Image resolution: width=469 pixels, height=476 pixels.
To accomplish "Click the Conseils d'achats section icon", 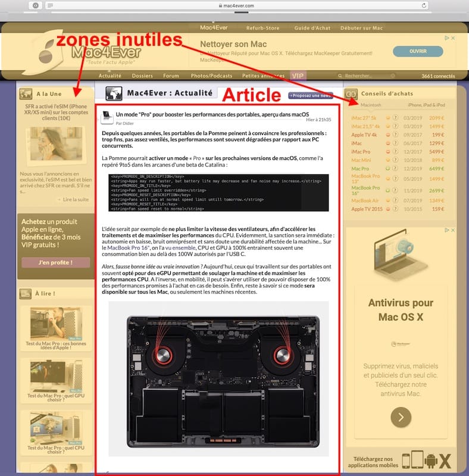I will click(351, 94).
